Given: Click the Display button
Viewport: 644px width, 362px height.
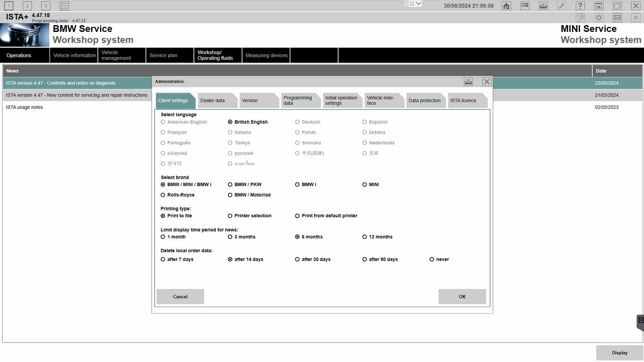Looking at the screenshot, I should 620,353.
